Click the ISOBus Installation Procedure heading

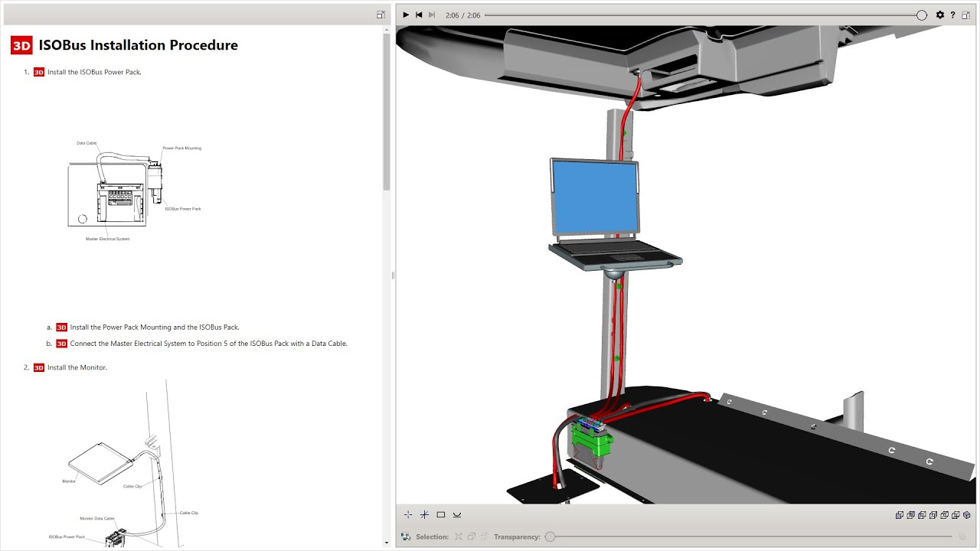click(139, 45)
